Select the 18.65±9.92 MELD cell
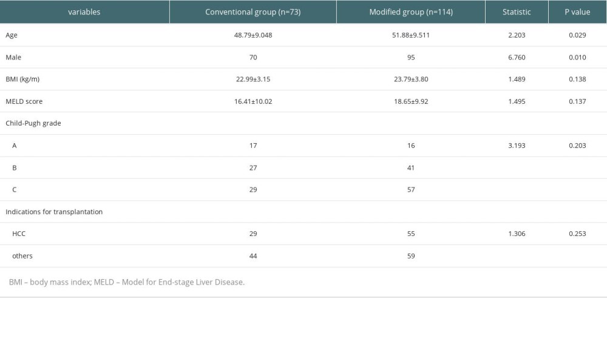This screenshot has height=364, width=607. (411, 101)
